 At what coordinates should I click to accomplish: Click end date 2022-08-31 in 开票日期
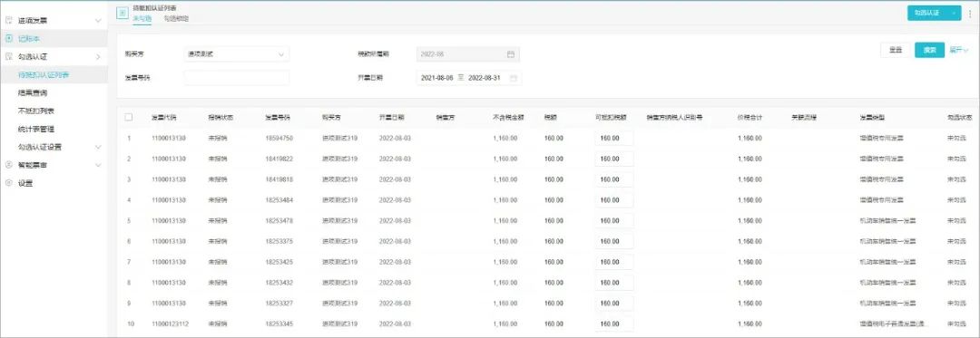coord(485,78)
